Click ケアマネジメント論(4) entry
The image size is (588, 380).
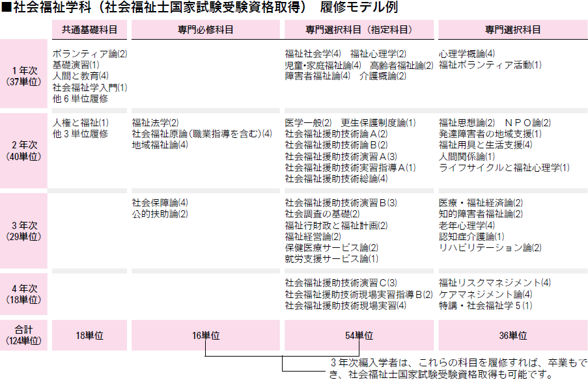tap(485, 295)
